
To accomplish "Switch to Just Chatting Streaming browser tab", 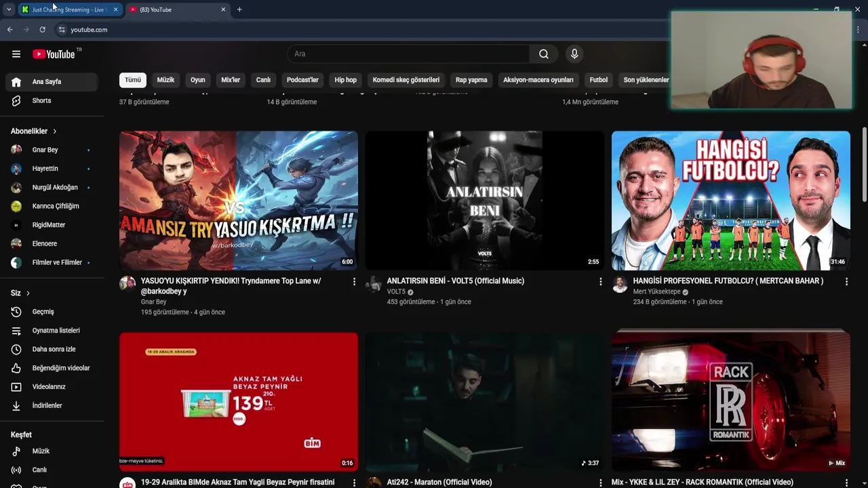I will [70, 9].
